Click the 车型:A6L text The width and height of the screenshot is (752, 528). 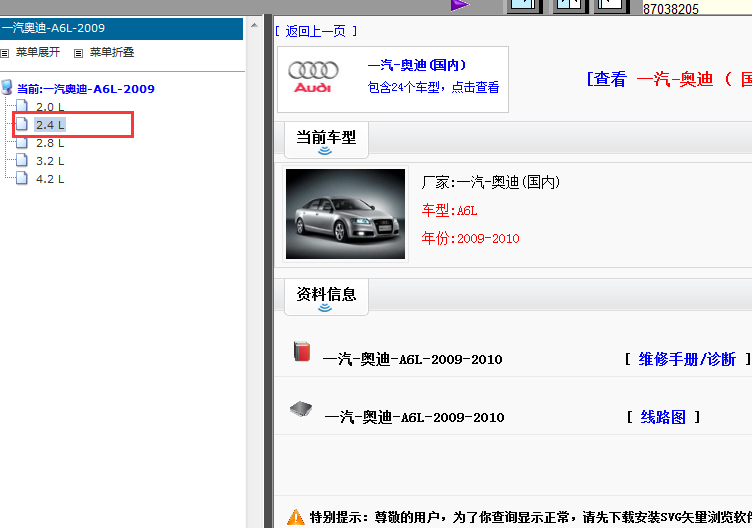pyautogui.click(x=449, y=211)
